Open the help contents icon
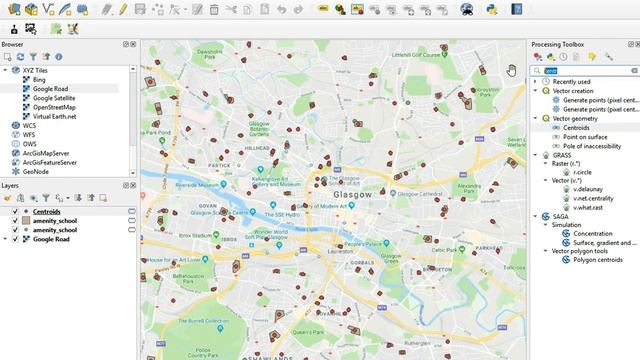This screenshot has width=640, height=360. coord(517,9)
